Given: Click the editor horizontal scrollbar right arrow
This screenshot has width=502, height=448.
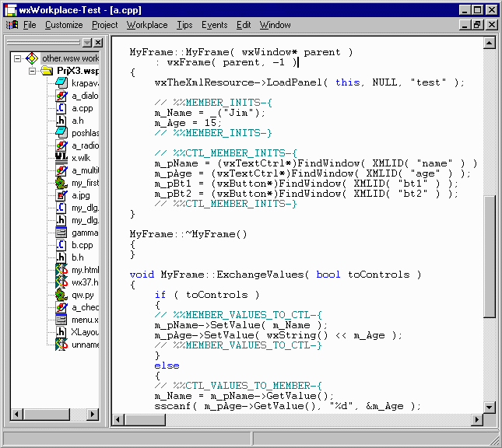Looking at the screenshot, I should [x=477, y=419].
